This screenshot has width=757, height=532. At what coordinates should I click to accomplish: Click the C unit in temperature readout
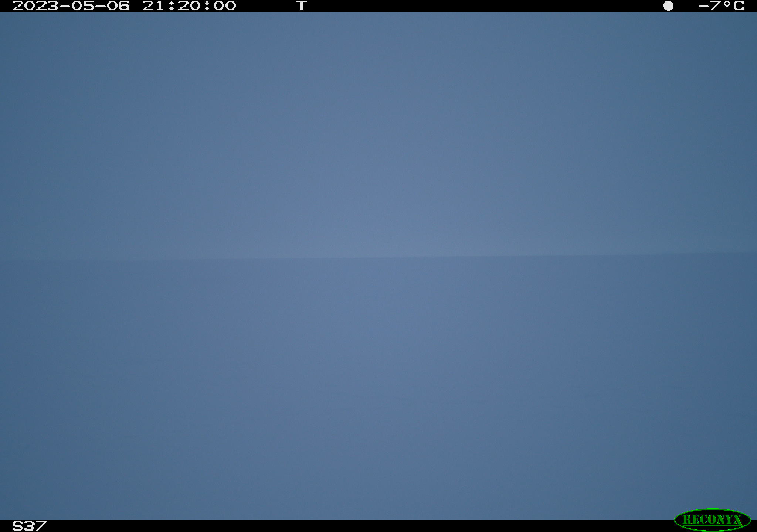tap(739, 6)
